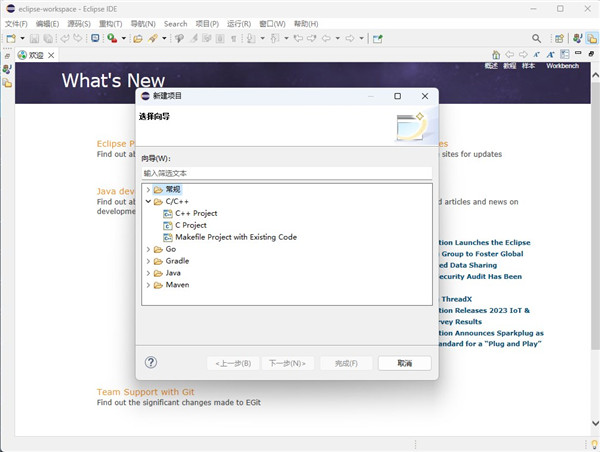Select Makefile Project with Existing Code

[x=235, y=237]
